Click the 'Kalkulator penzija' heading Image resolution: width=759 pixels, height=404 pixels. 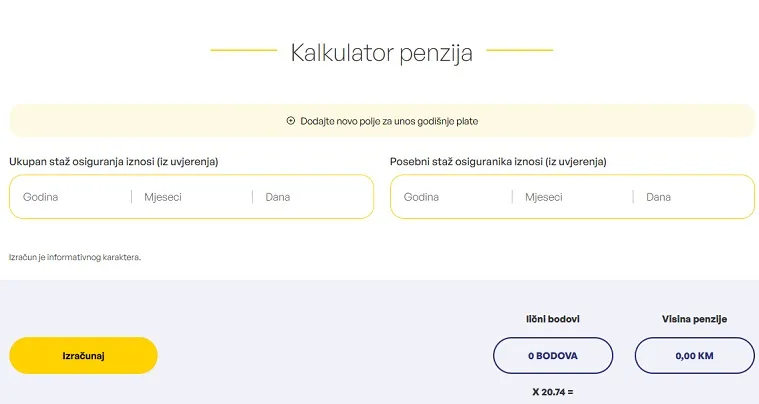(x=381, y=53)
